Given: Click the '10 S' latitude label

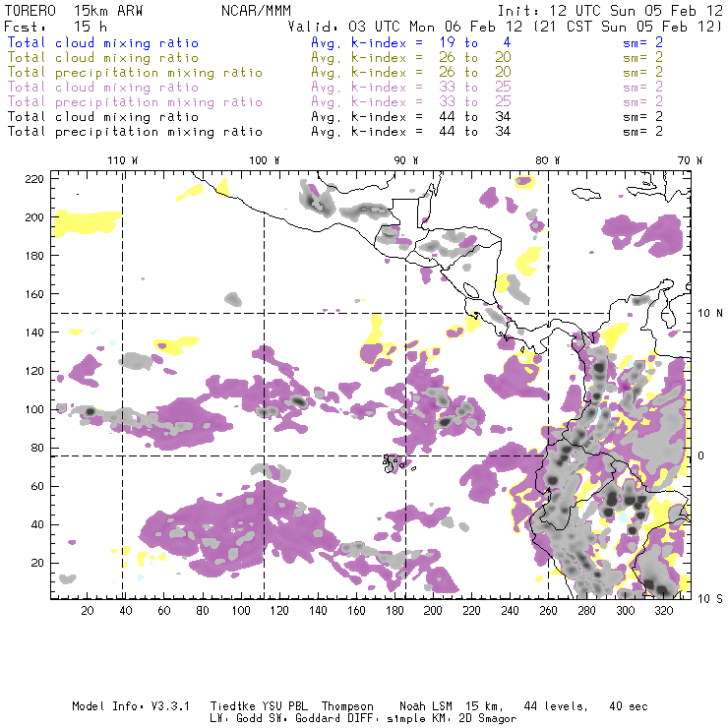Looking at the screenshot, I should pyautogui.click(x=710, y=599).
